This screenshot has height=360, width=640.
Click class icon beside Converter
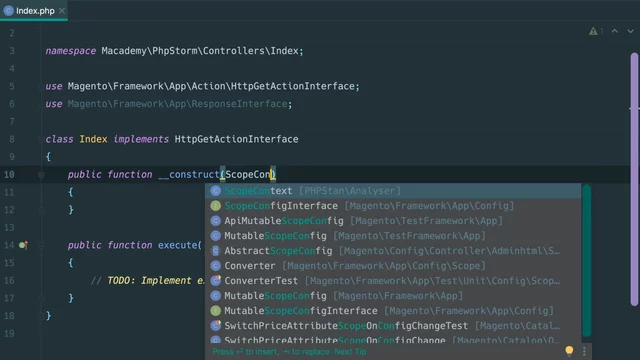(216, 266)
